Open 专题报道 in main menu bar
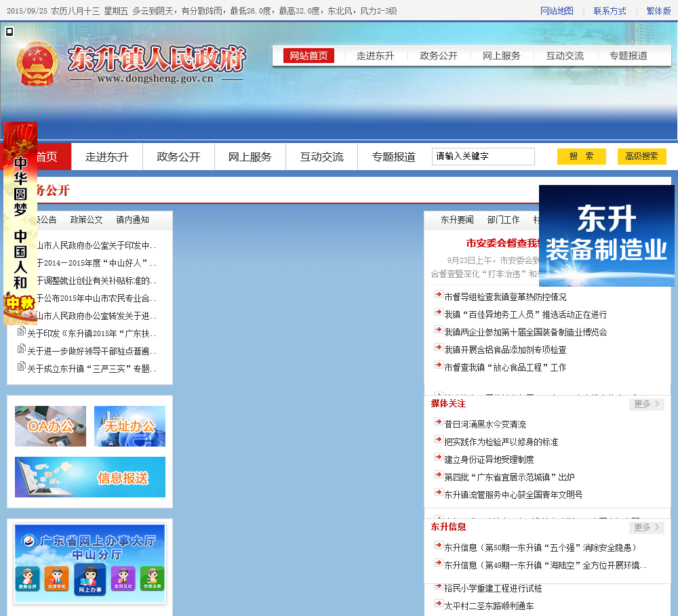678x616 pixels. (393, 157)
